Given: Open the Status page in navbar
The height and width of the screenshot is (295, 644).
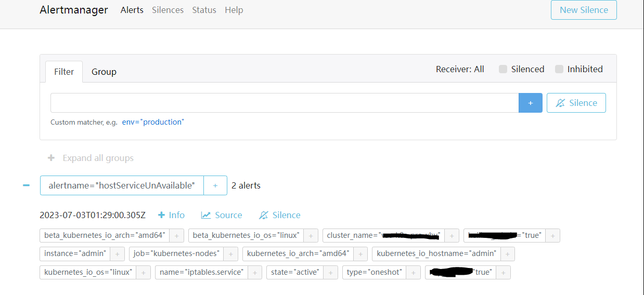Looking at the screenshot, I should 204,10.
